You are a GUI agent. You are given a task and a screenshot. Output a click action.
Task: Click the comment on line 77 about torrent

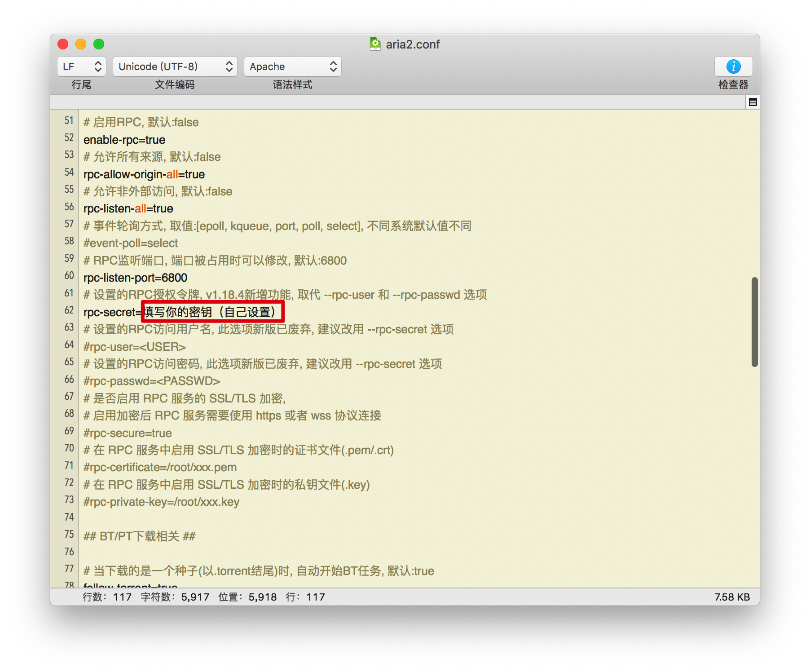point(259,571)
